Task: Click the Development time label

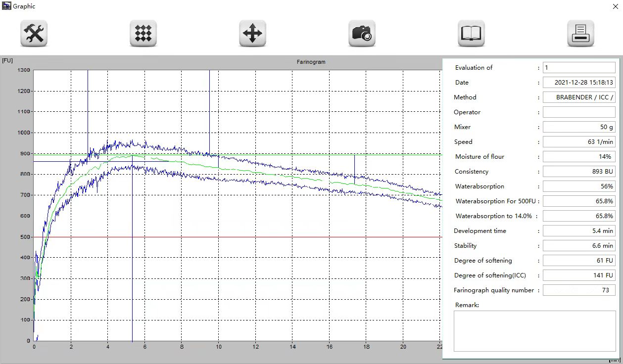Action: [480, 231]
